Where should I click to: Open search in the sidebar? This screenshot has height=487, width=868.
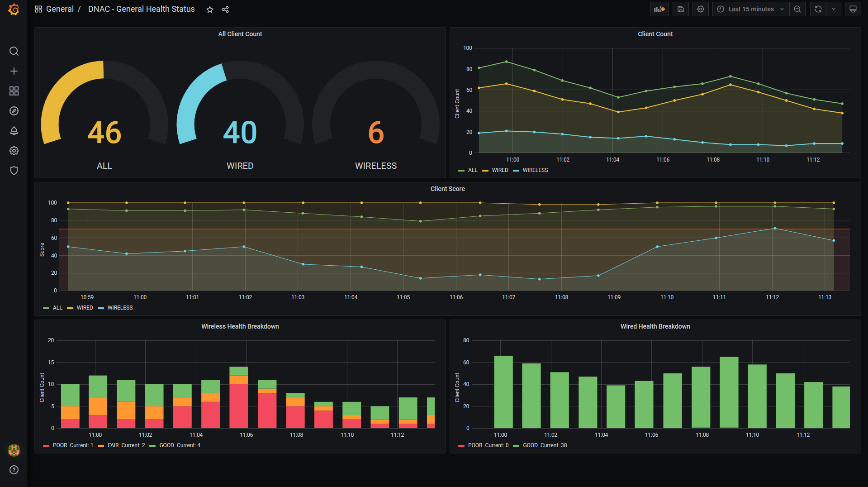point(14,51)
